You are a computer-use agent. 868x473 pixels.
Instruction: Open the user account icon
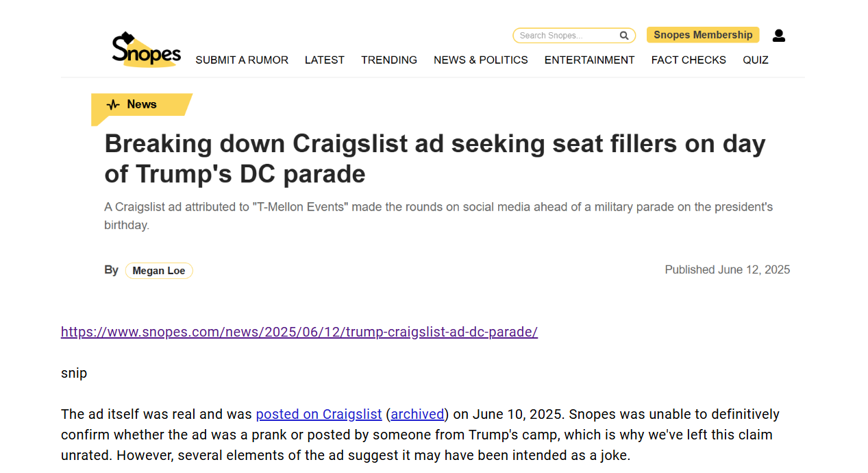click(x=778, y=36)
